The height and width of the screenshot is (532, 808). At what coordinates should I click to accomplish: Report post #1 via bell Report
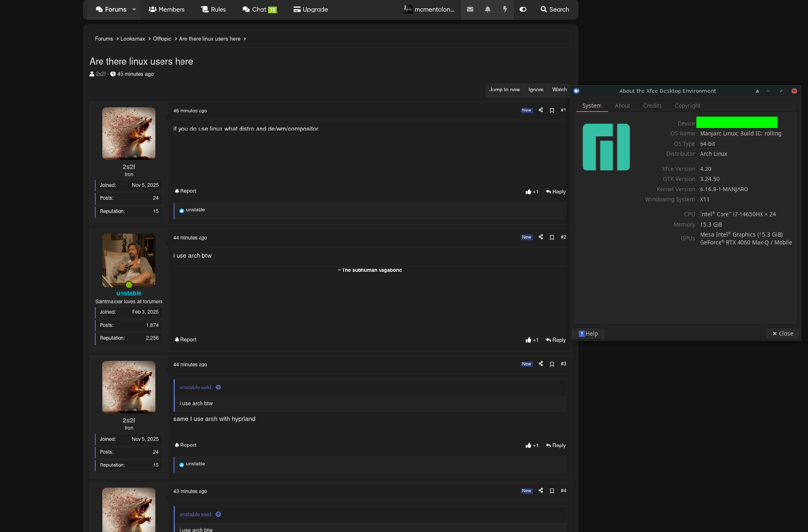(x=186, y=191)
